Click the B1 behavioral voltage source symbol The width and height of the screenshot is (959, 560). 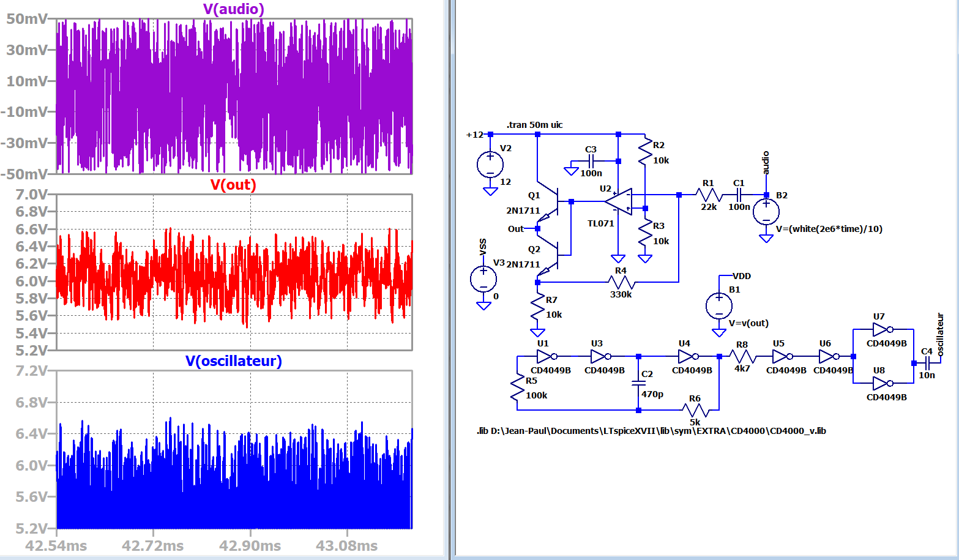pyautogui.click(x=719, y=306)
